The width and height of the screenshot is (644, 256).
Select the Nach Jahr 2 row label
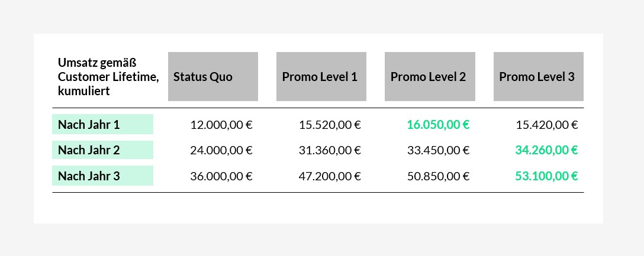[102, 150]
